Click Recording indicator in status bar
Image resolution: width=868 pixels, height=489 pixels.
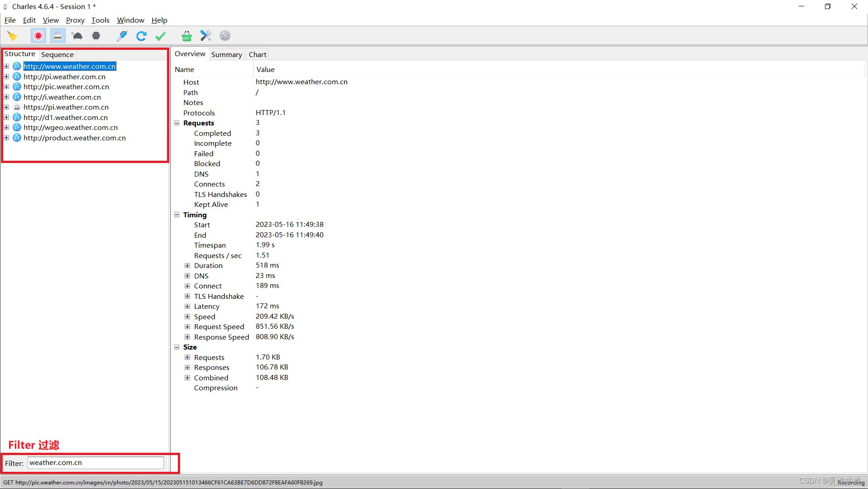click(850, 483)
